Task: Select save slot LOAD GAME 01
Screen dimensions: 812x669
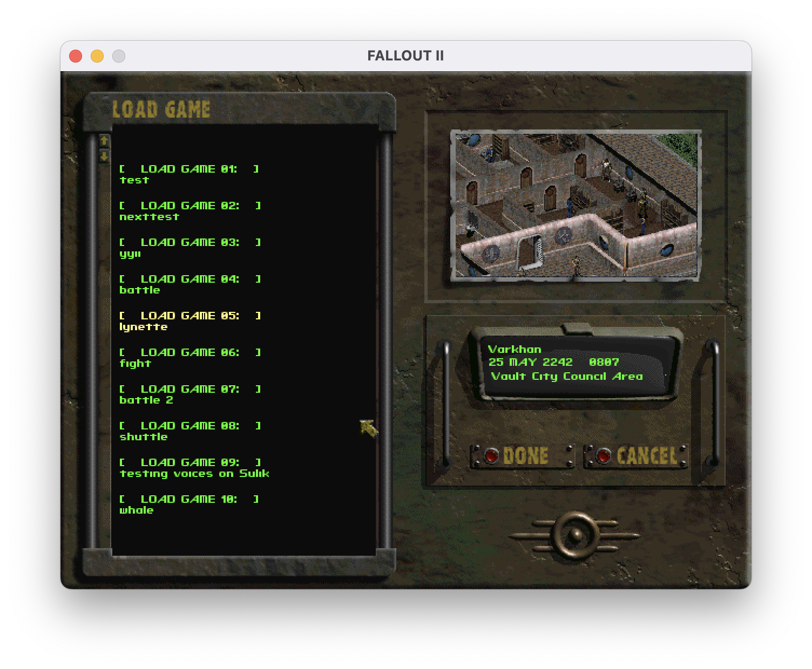Action: tap(189, 169)
